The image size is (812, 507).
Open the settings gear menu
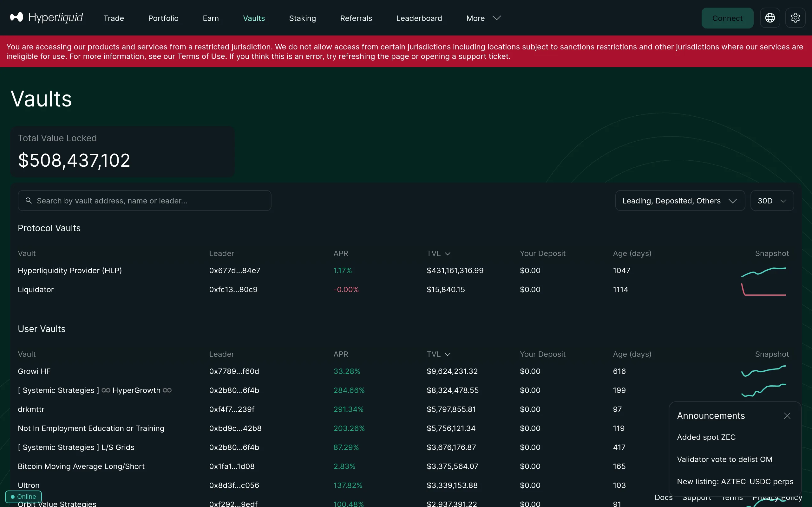click(x=796, y=18)
